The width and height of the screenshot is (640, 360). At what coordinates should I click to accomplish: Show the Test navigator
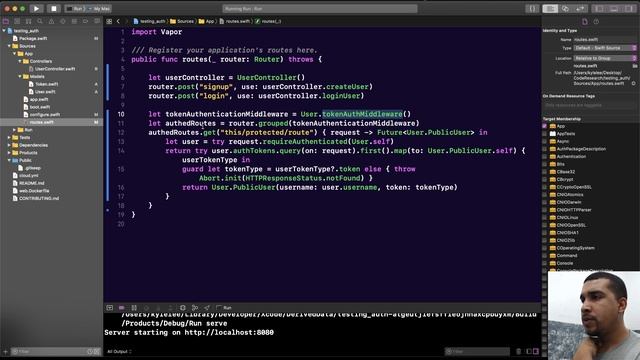63,21
